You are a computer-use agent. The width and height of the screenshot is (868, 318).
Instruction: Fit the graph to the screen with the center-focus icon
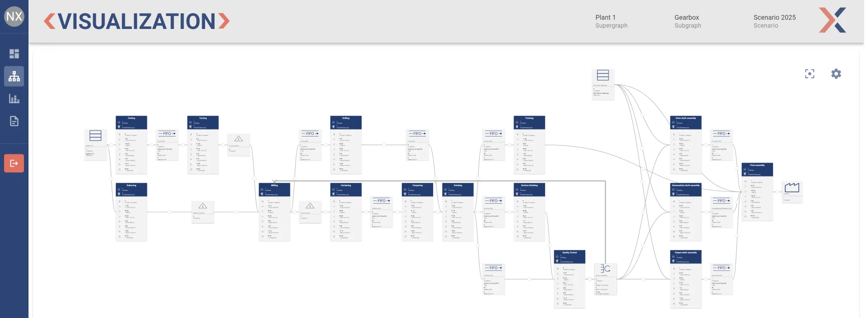tap(809, 74)
